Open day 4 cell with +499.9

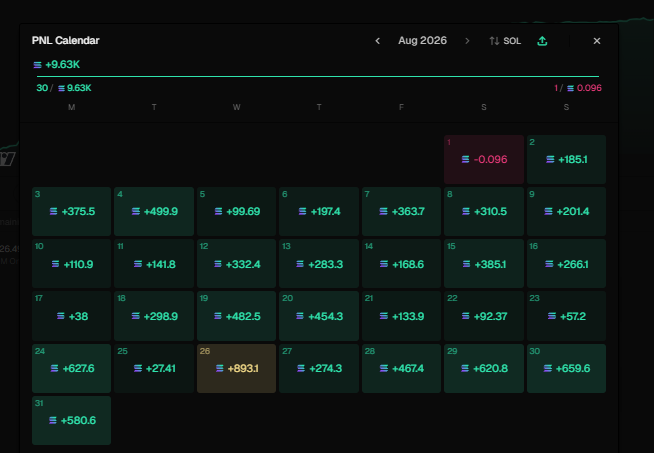[x=154, y=211]
